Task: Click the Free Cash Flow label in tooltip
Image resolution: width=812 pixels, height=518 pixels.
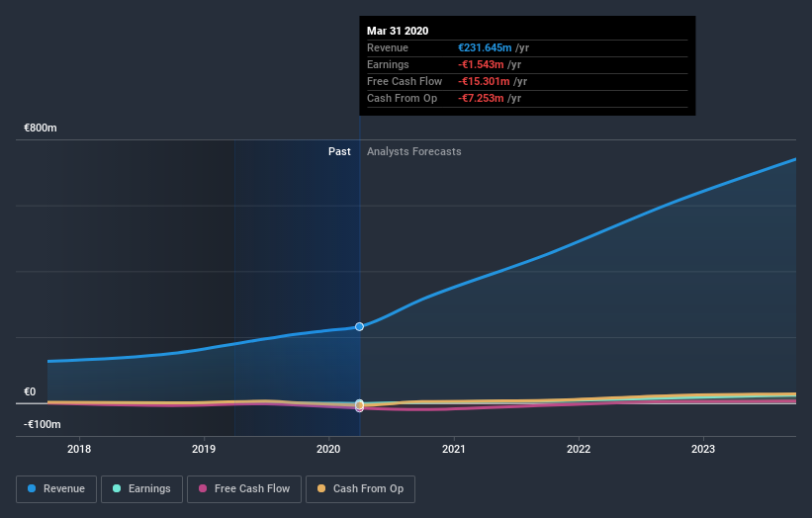Action: (x=405, y=81)
